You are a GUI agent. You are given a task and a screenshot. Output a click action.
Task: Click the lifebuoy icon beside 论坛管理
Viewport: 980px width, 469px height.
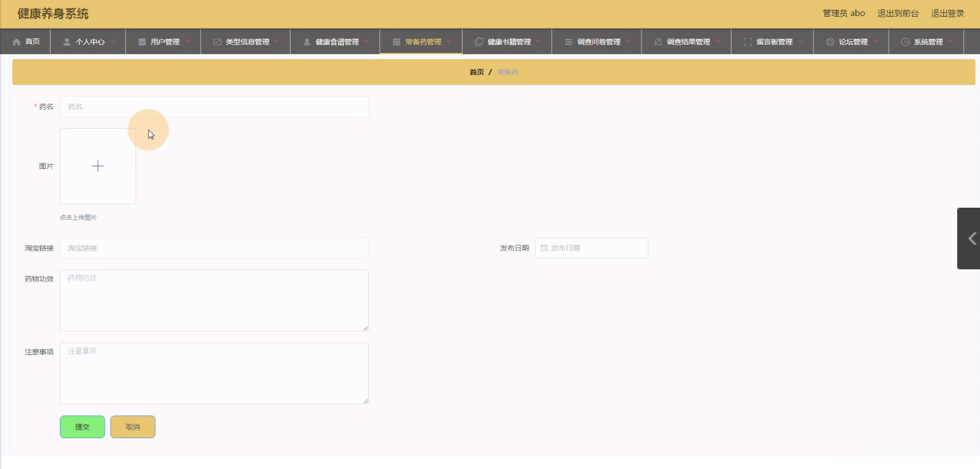coord(830,42)
